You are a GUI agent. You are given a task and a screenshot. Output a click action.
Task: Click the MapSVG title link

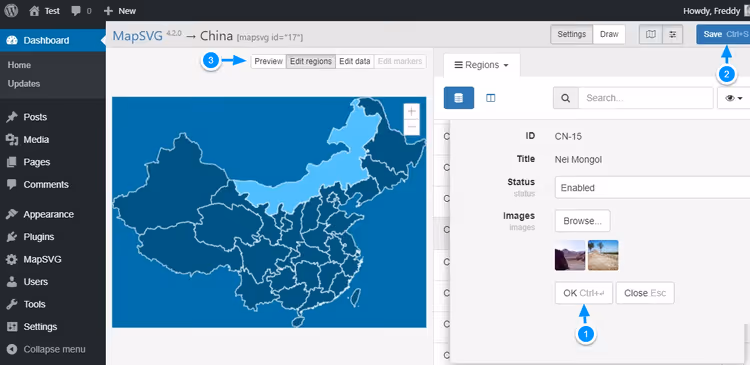(x=137, y=36)
